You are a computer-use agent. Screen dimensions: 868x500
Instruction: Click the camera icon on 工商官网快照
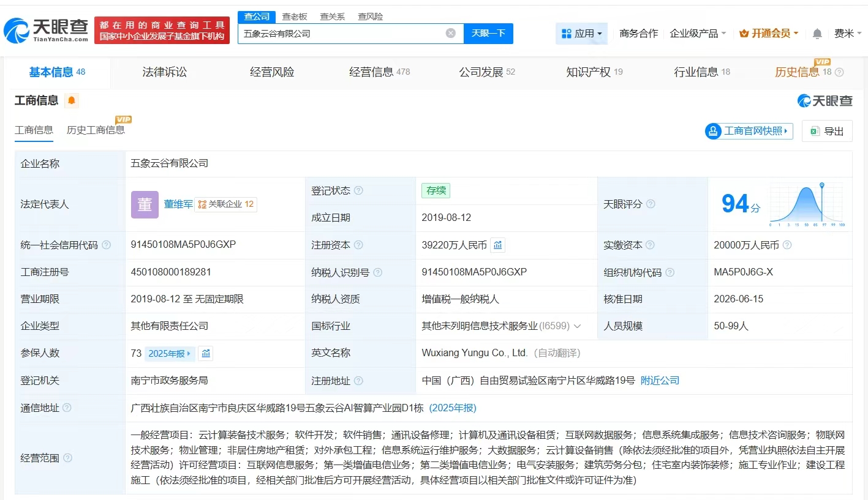pos(713,131)
